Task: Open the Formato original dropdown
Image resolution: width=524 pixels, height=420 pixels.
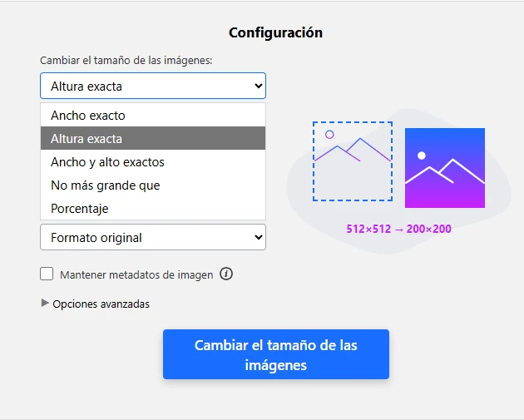Action: 152,237
